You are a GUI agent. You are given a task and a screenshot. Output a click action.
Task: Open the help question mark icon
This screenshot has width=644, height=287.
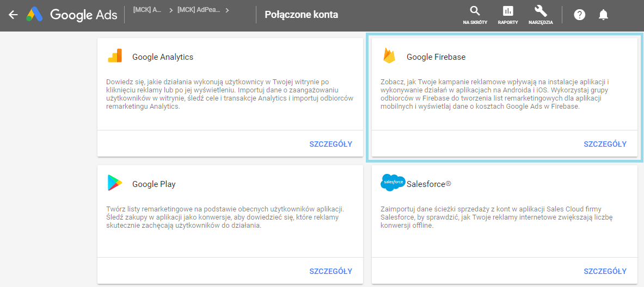click(x=580, y=15)
